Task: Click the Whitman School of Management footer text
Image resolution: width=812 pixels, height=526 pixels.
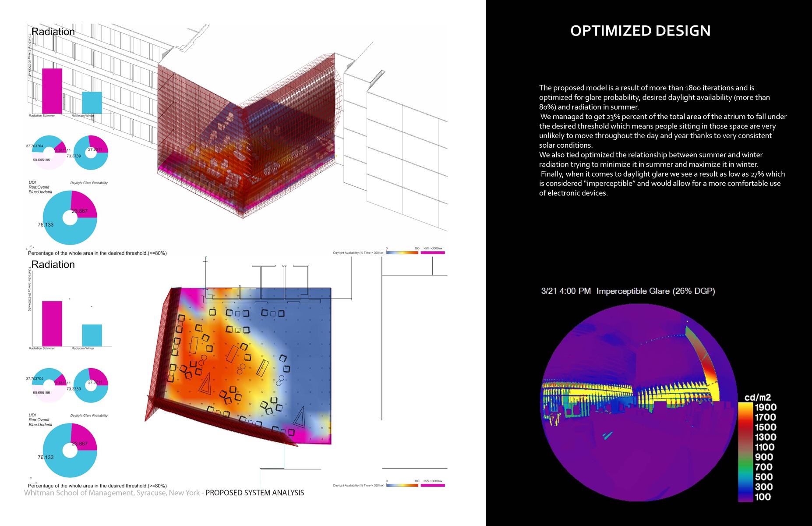Action: tap(112, 493)
